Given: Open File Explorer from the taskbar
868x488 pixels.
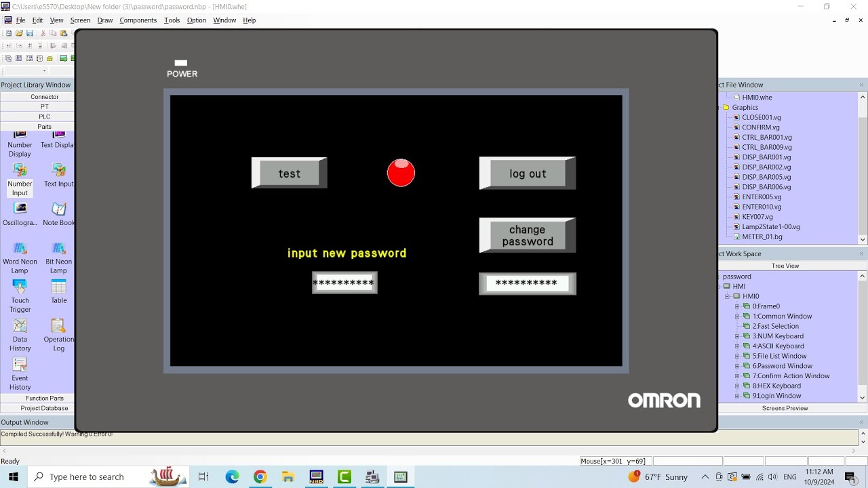Looking at the screenshot, I should (288, 477).
